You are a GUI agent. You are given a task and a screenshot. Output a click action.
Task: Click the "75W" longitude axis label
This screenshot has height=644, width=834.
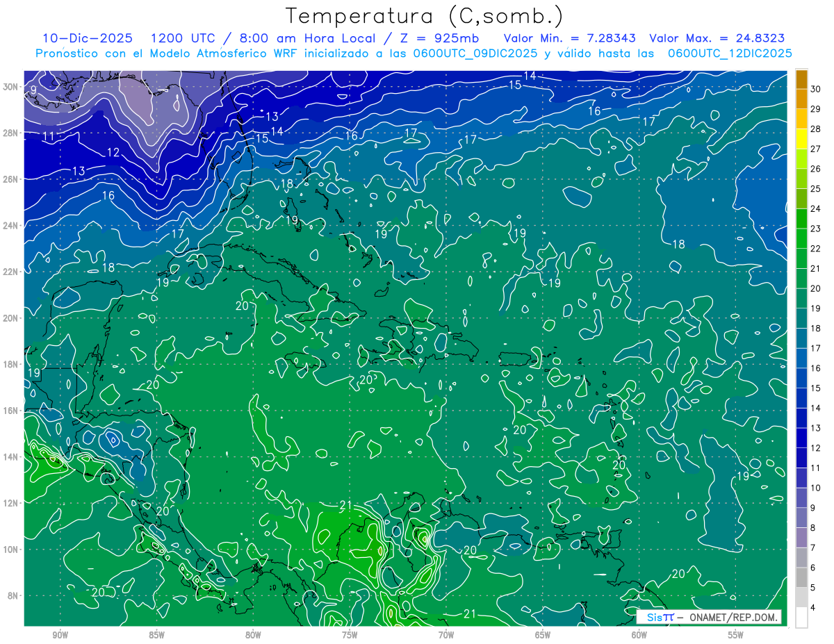[x=350, y=634]
